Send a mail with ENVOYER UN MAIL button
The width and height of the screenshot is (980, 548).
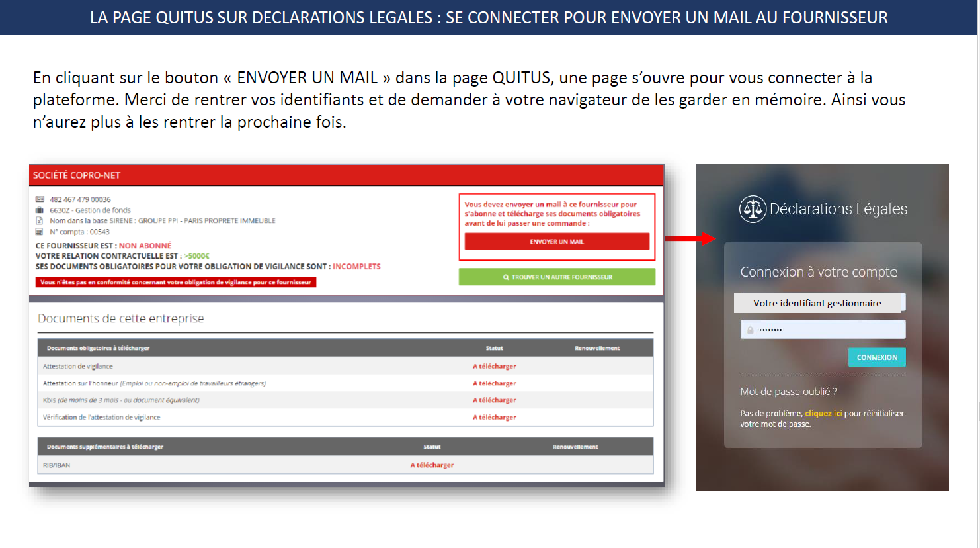(557, 242)
